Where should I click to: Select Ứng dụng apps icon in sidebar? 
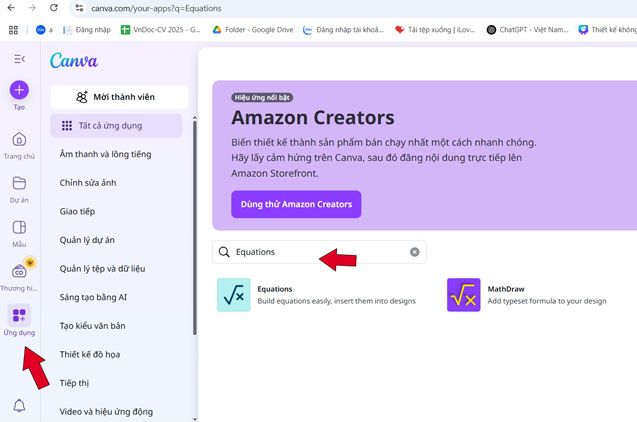pyautogui.click(x=19, y=316)
